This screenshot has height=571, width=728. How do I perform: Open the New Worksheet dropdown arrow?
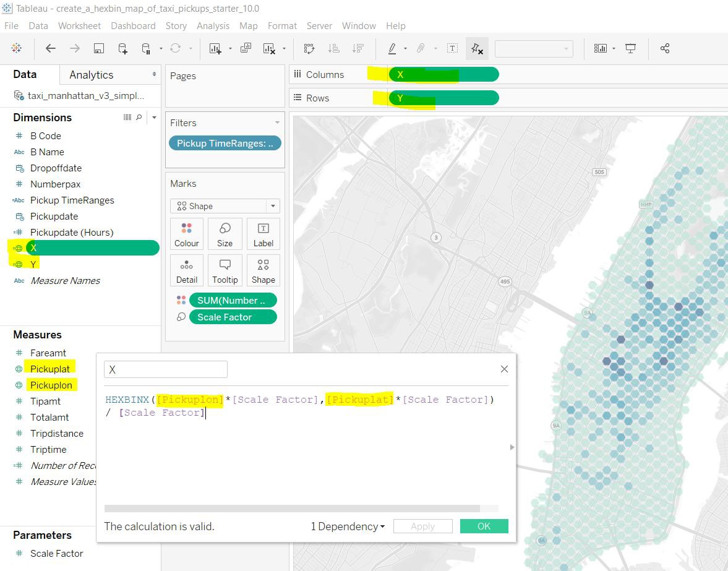(x=230, y=48)
